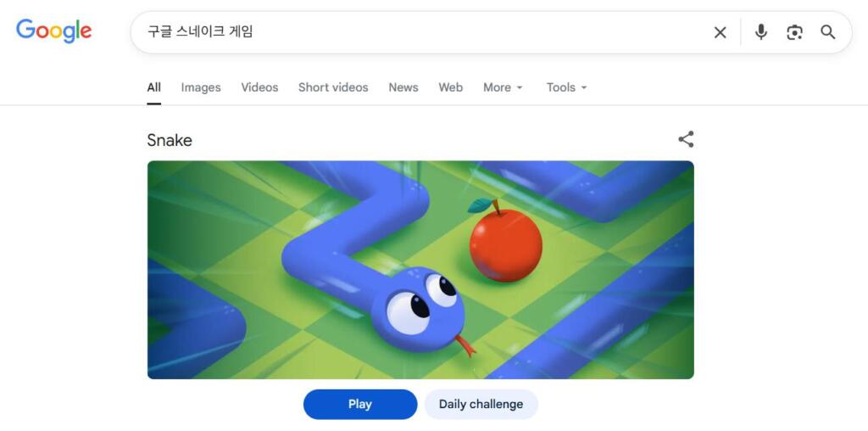Click the Google logo
Viewport: 868px width, 431px height.
[x=53, y=31]
